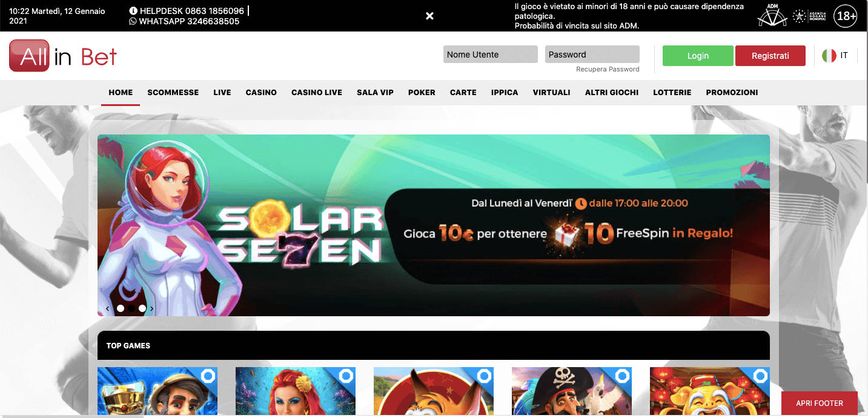Show next banner slide arrow
868x418 pixels.
(151, 308)
